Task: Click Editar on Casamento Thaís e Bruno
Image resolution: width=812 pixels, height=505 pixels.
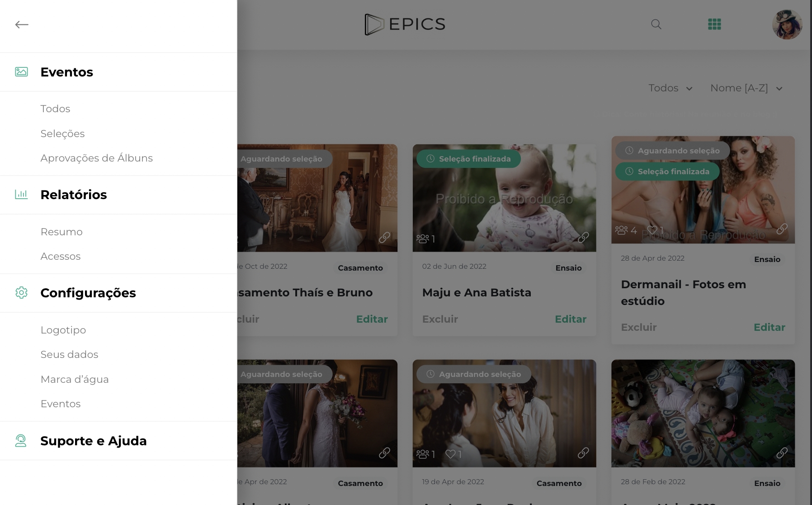Action: pyautogui.click(x=372, y=319)
